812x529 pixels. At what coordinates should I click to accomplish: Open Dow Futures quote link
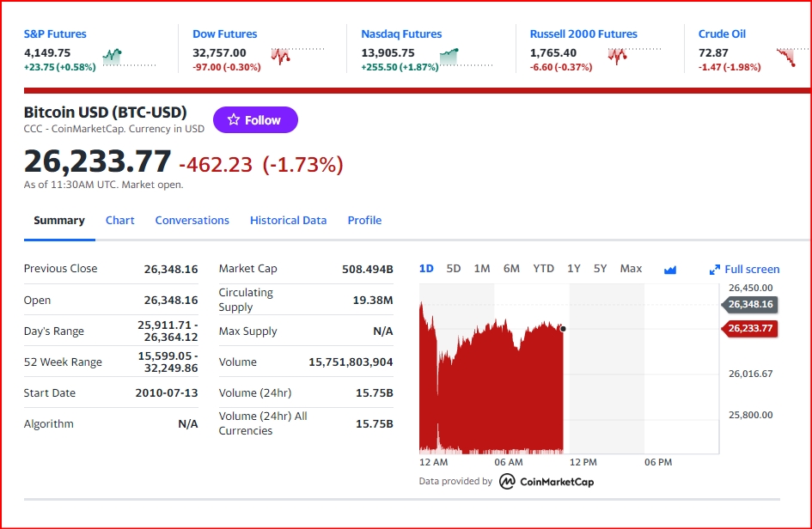click(225, 34)
